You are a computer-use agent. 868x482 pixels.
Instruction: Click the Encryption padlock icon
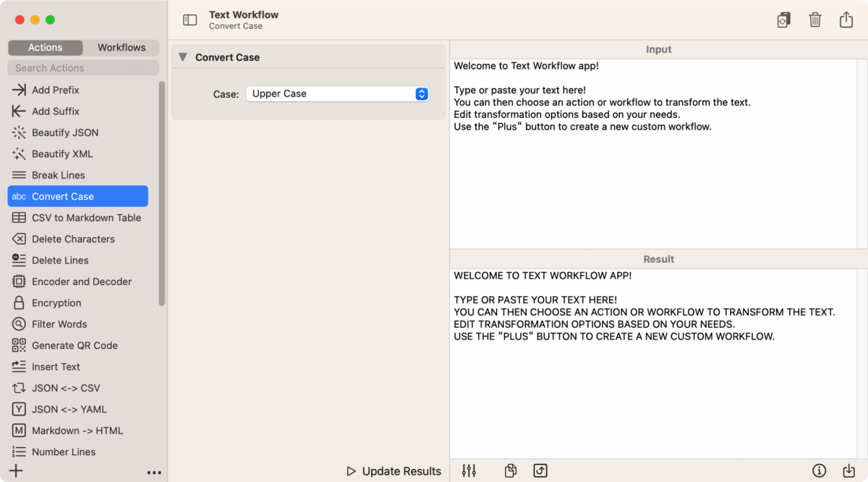pyautogui.click(x=19, y=303)
